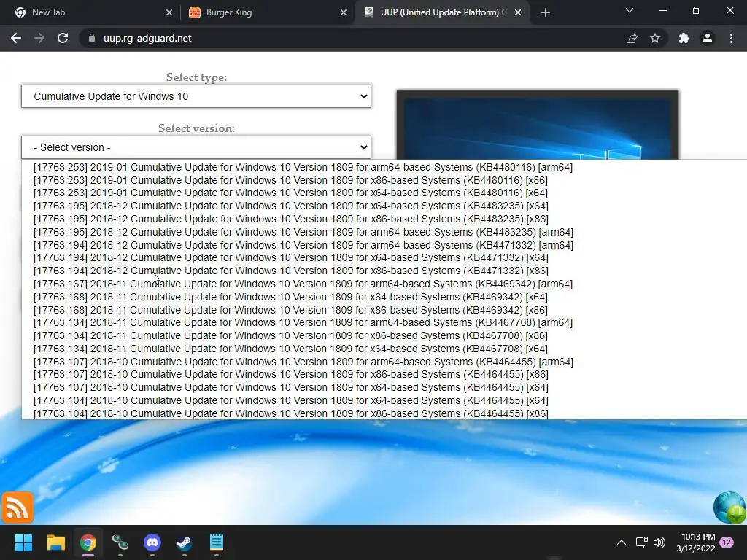The image size is (747, 560).
Task: Open the Notepad taskbar icon
Action: (217, 542)
